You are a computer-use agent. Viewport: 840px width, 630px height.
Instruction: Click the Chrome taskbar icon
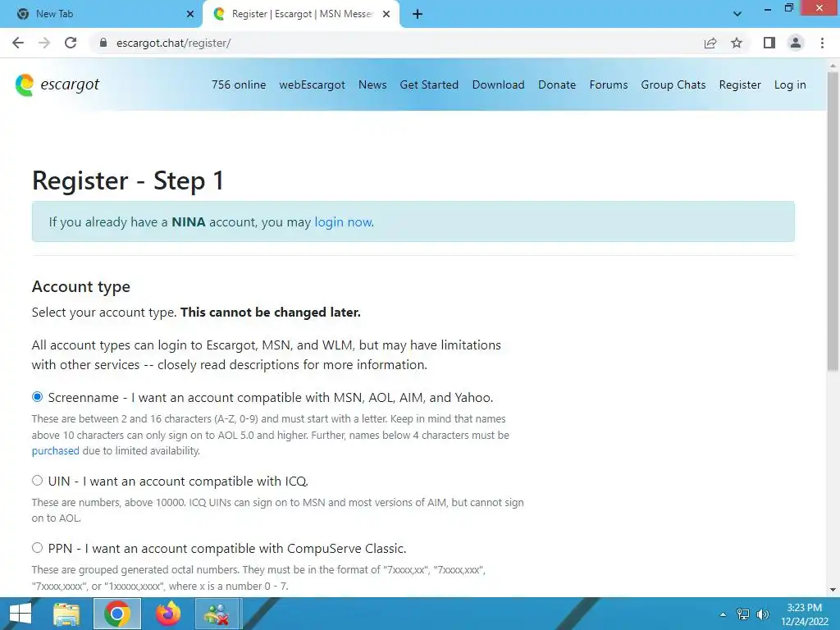coord(117,614)
